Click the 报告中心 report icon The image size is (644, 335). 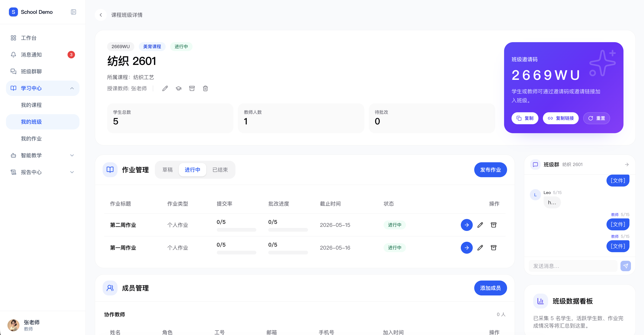coord(13,172)
